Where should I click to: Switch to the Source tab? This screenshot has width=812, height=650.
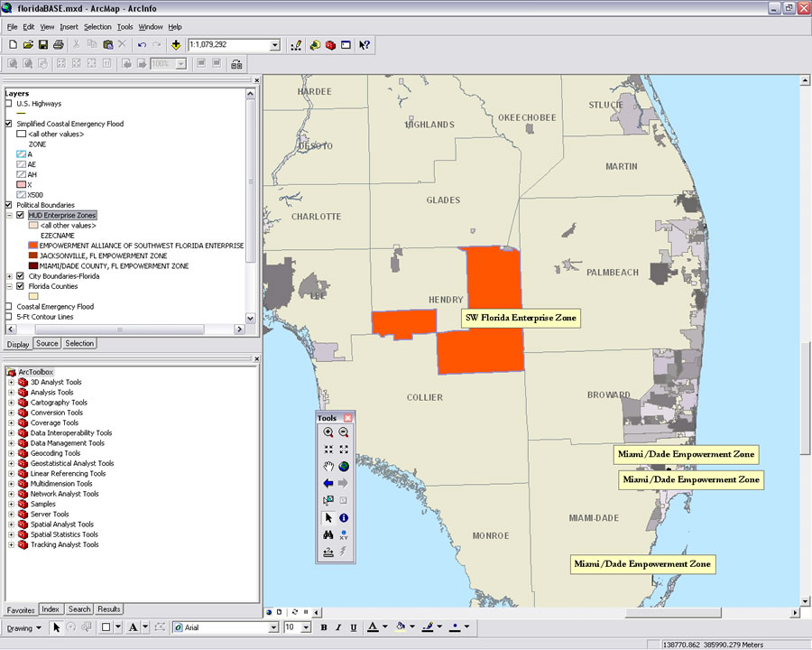coord(47,344)
